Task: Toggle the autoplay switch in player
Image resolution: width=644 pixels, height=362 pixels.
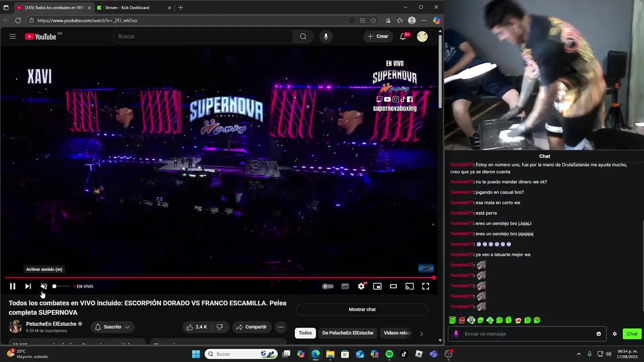Action: coord(328,286)
